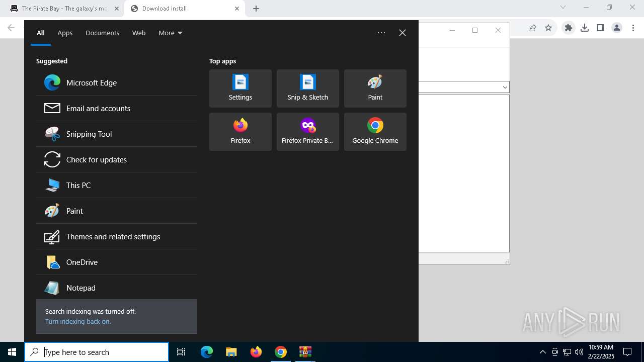Show hidden system tray icons
This screenshot has height=362, width=644.
[542, 352]
